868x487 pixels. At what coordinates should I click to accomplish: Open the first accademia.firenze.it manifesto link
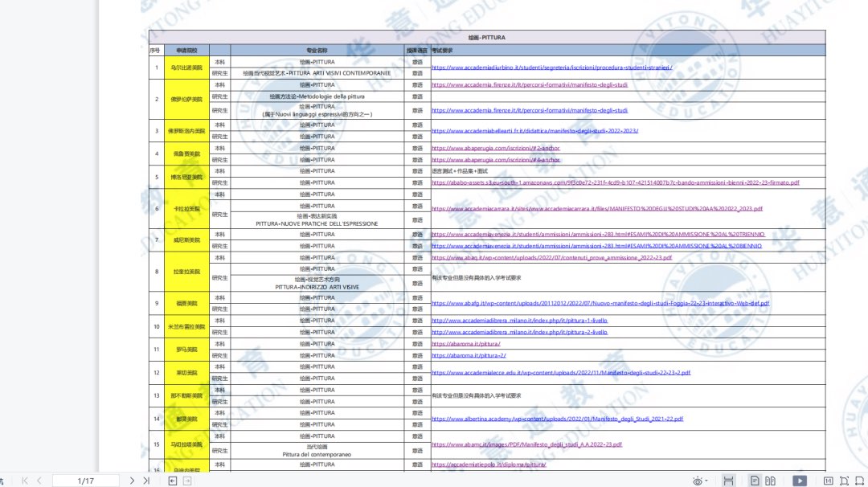click(529, 84)
